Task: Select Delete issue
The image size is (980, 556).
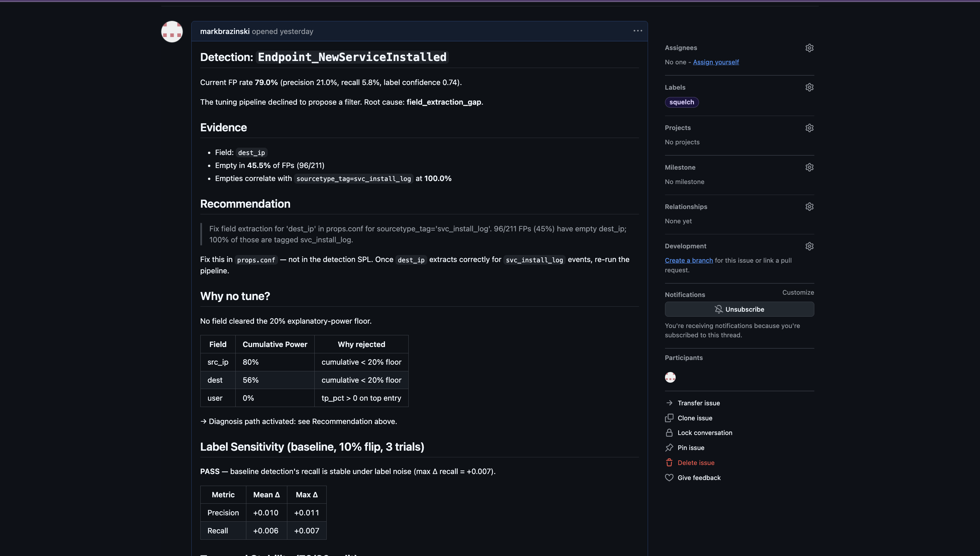Action: point(696,462)
